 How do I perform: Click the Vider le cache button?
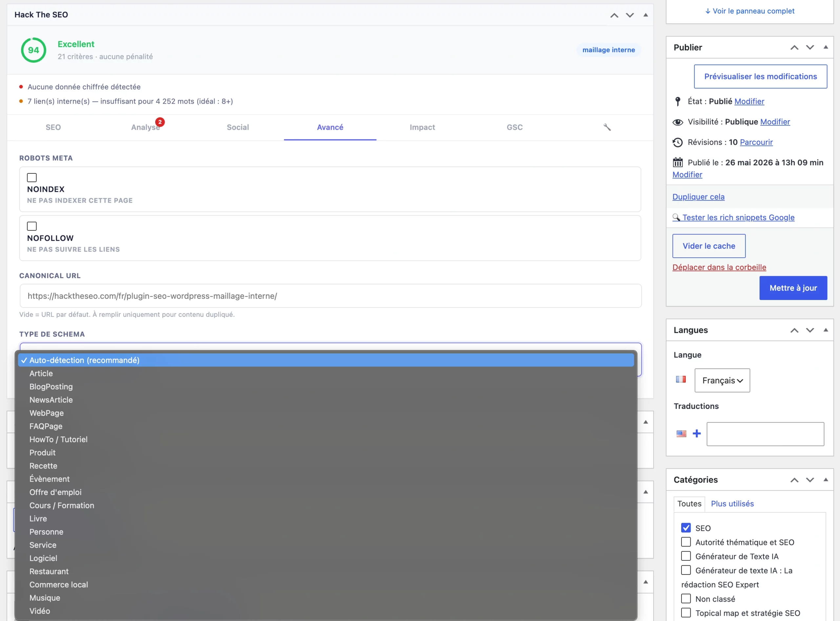pos(709,246)
